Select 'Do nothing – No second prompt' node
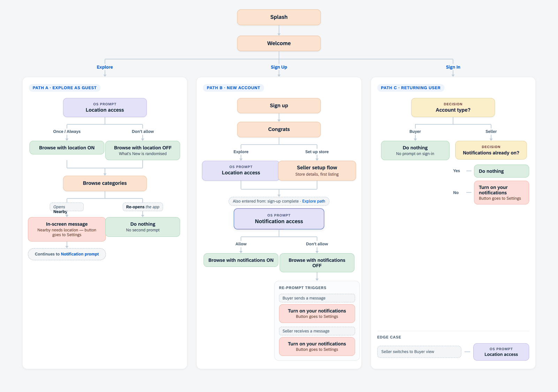 (x=143, y=227)
